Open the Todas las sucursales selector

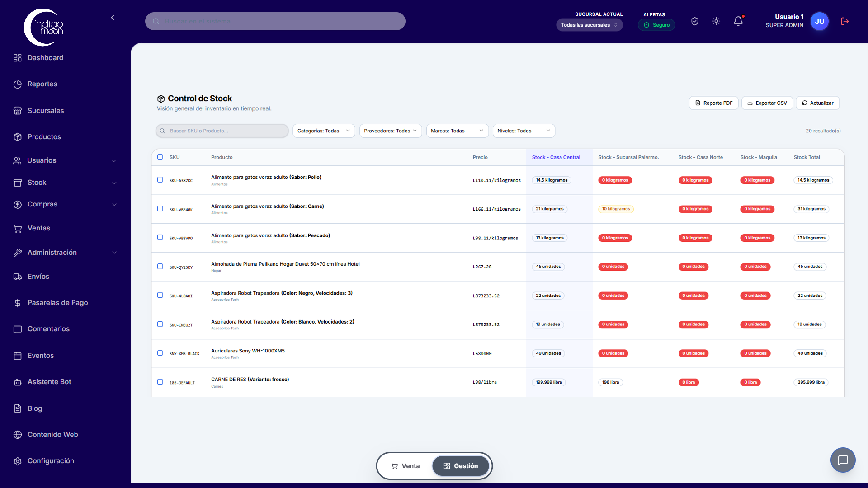coord(589,25)
